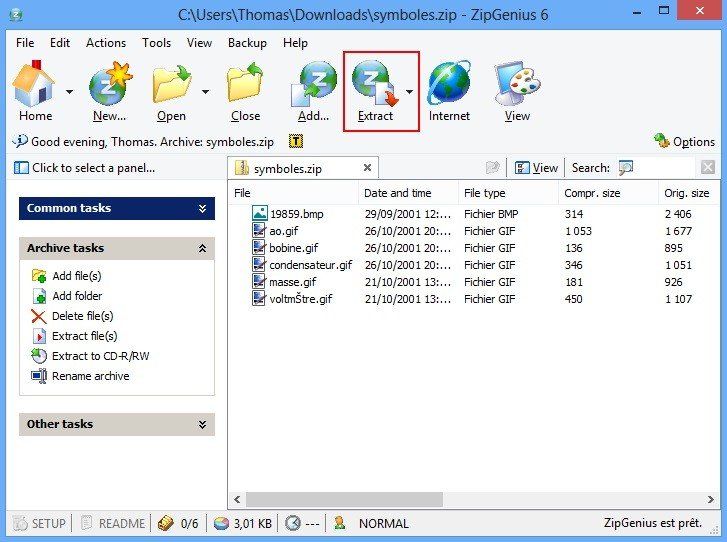
Task: Click the search magnifier icon
Action: tap(626, 167)
